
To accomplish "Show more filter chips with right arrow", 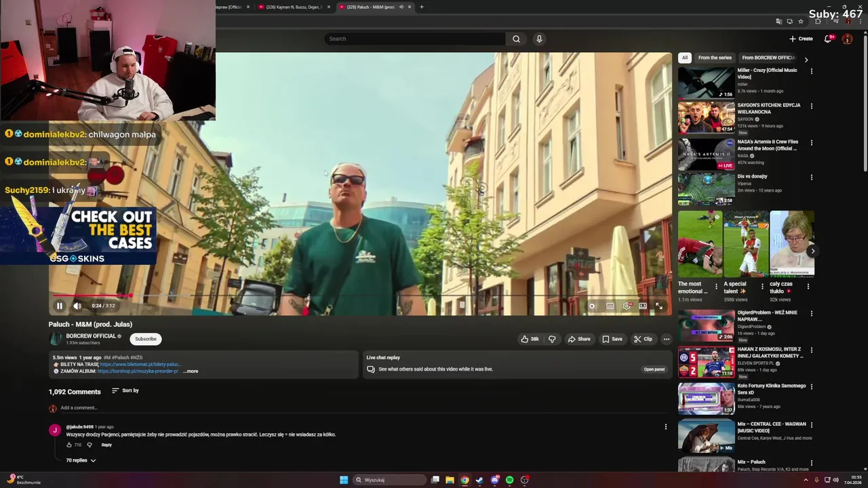I will (x=806, y=60).
